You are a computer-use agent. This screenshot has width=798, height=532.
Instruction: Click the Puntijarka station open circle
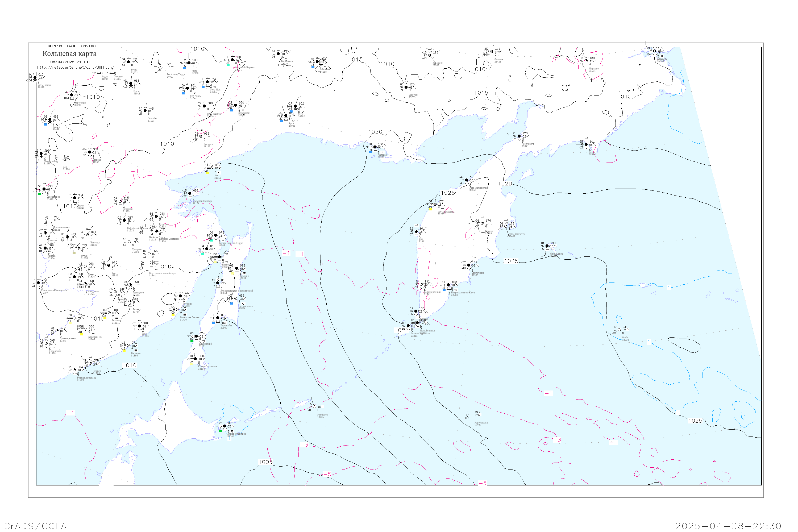pos(314,407)
